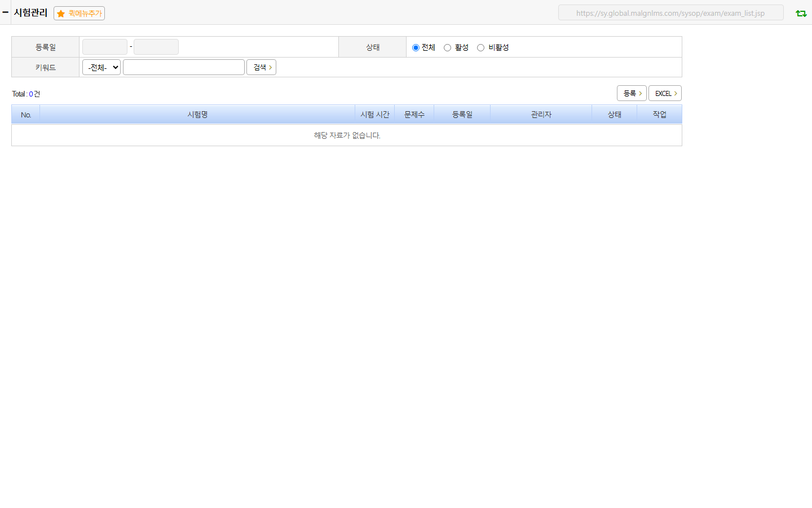Open the end registration date field

(156, 47)
